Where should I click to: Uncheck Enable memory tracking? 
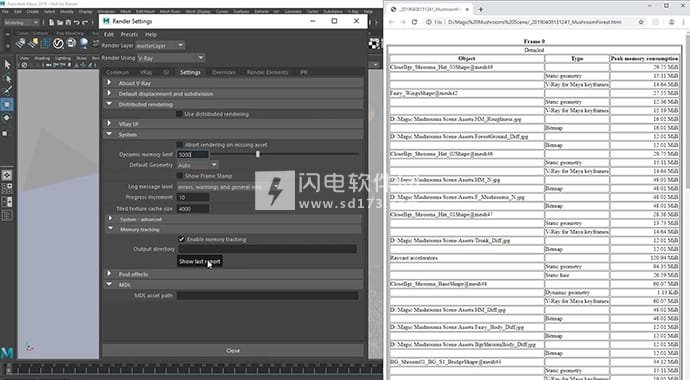[x=181, y=239]
